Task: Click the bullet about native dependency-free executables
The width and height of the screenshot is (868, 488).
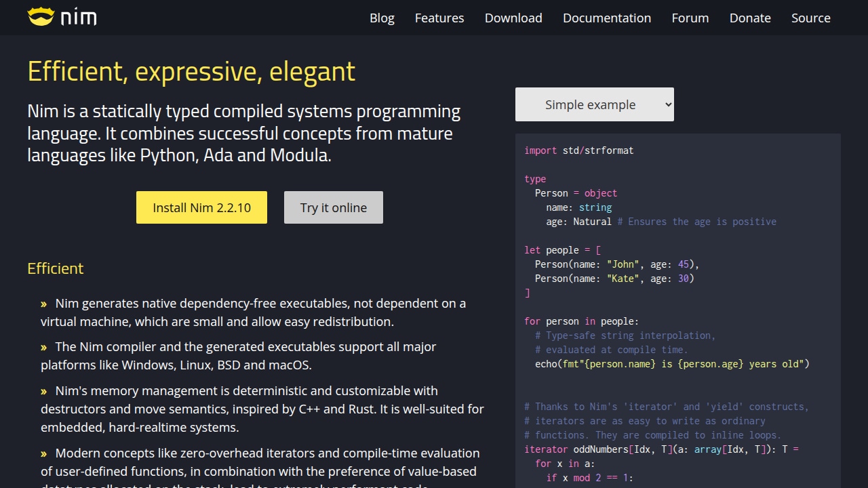Action: (x=254, y=312)
